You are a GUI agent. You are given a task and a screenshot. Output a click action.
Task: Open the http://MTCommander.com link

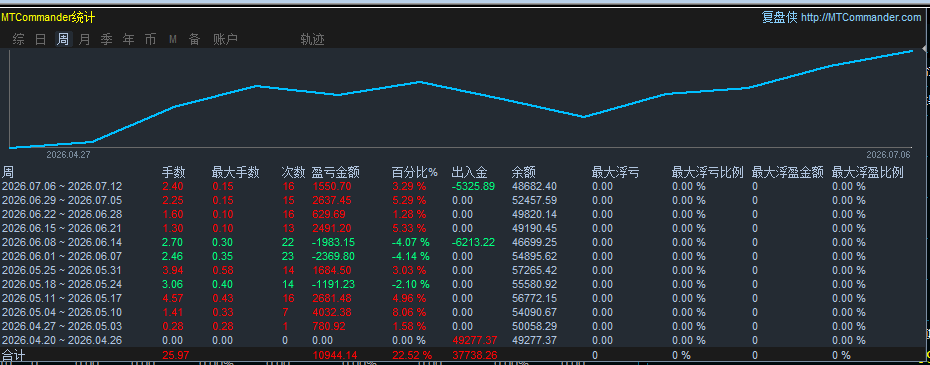coord(861,18)
